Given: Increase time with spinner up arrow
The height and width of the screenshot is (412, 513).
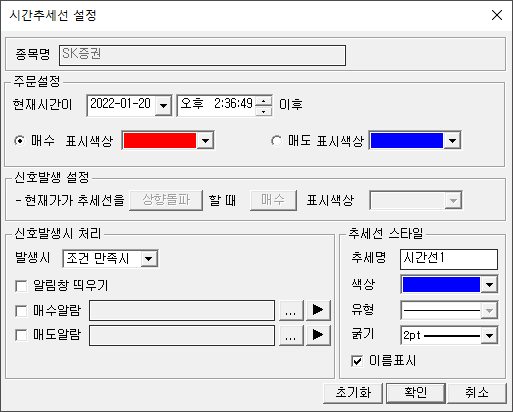Looking at the screenshot, I should pyautogui.click(x=264, y=101).
